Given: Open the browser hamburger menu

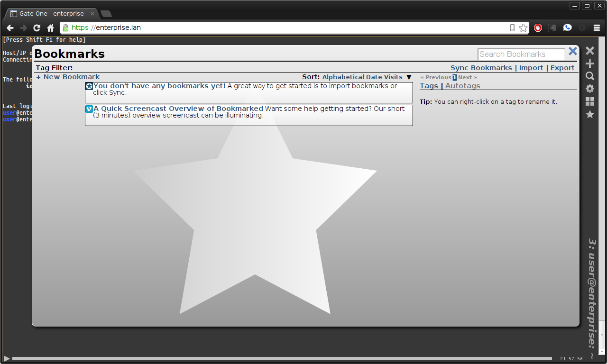Looking at the screenshot, I should [597, 27].
